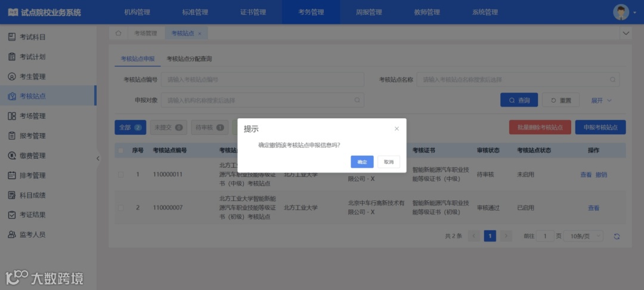
Task: Click 查看 link for row 110000011
Action: point(586,175)
